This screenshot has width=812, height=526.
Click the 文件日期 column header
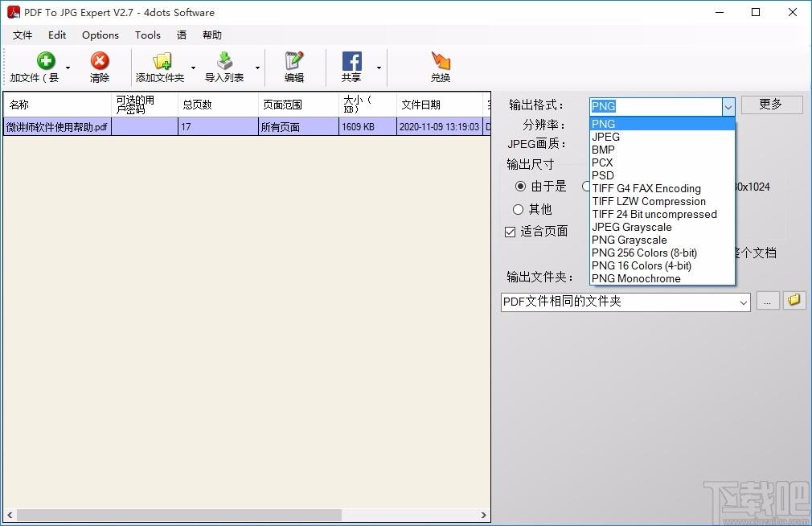pos(440,105)
